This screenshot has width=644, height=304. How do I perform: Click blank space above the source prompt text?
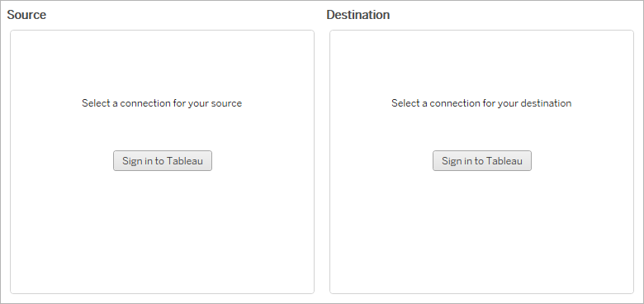pyautogui.click(x=162, y=64)
